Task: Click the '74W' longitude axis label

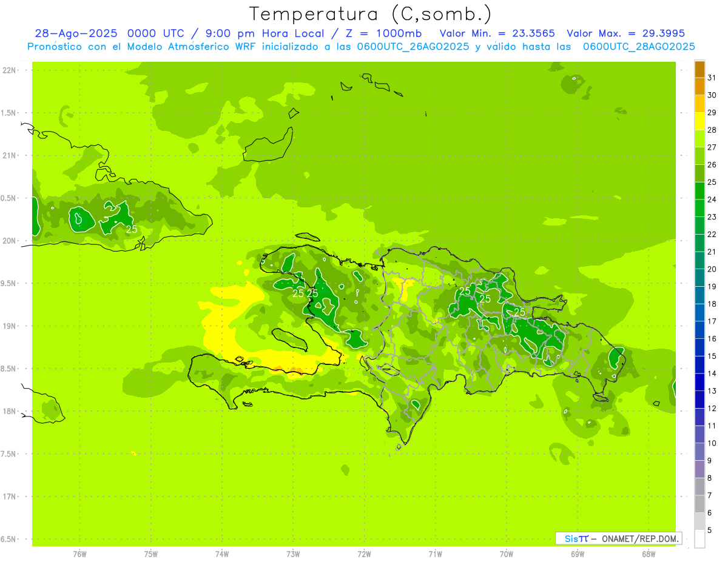Action: (222, 555)
